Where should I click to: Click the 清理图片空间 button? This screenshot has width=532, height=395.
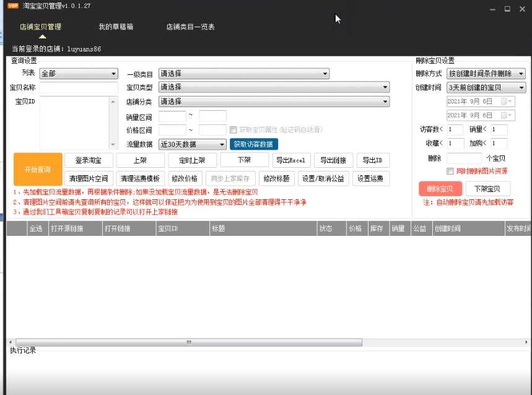pos(89,179)
